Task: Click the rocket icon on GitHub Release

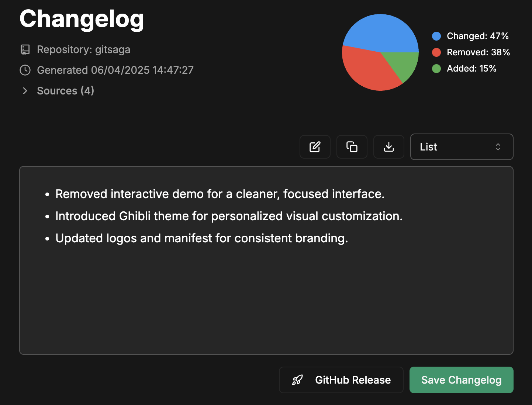Action: pyautogui.click(x=297, y=380)
